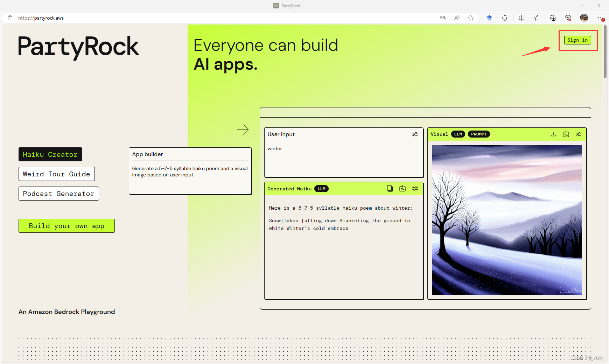This screenshot has width=609, height=364.
Task: Click regenerate icon in Generated Haiku widget
Action: 402,189
